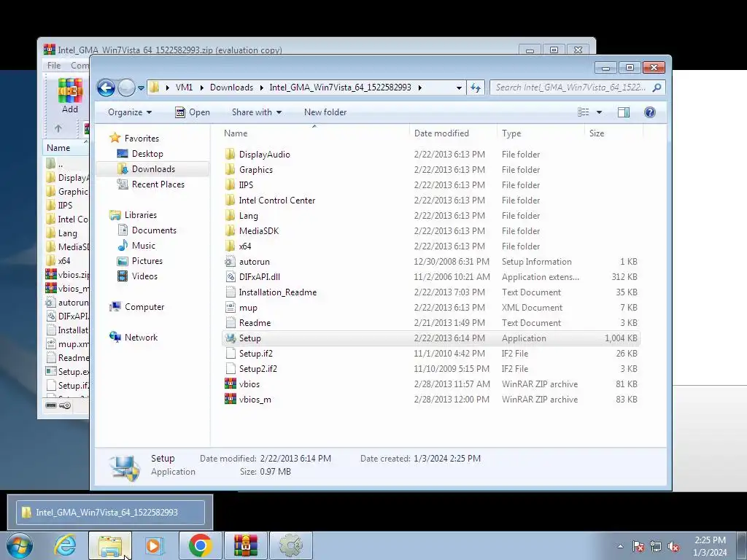The height and width of the screenshot is (560, 747).
Task: Select the IIPS folder icon
Action: 230,184
